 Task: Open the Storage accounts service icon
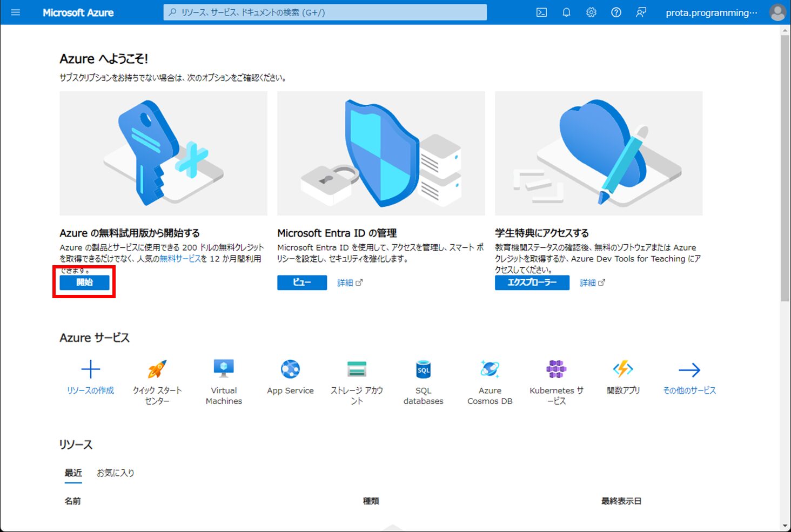pyautogui.click(x=356, y=369)
